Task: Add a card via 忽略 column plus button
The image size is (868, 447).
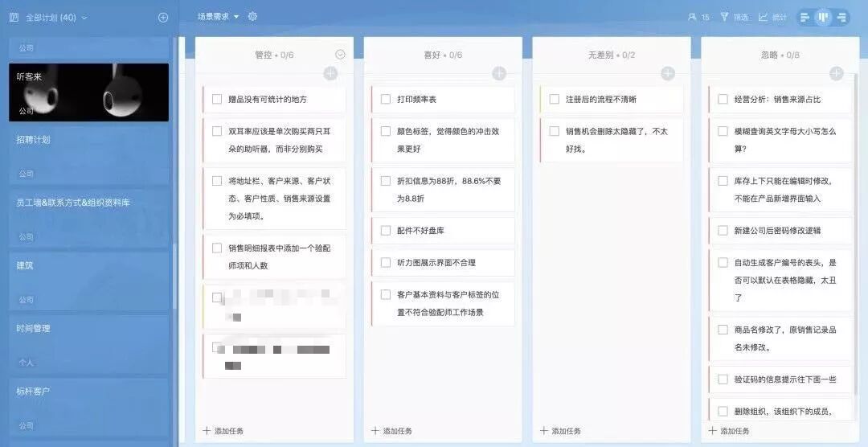Action: [x=837, y=73]
